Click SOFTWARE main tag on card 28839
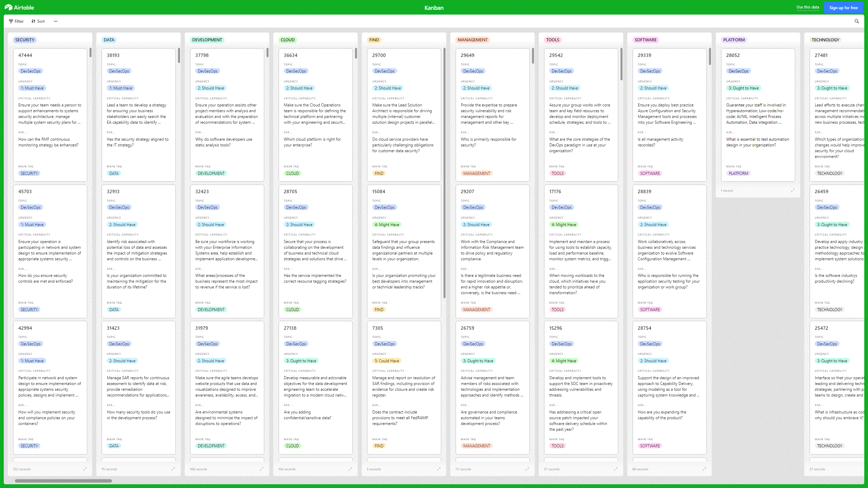 pyautogui.click(x=650, y=309)
